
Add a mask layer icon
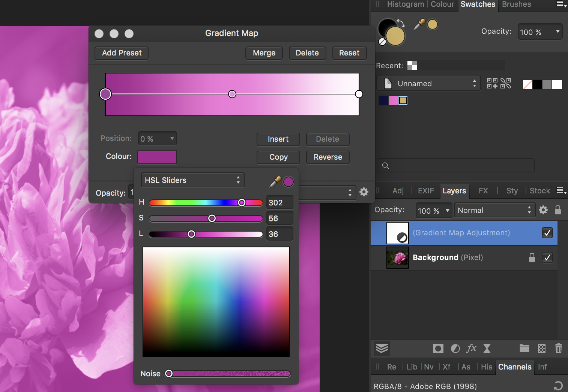[438, 349]
